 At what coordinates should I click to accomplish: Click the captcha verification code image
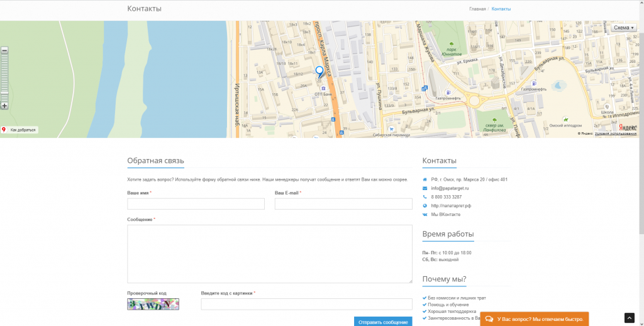coord(153,305)
